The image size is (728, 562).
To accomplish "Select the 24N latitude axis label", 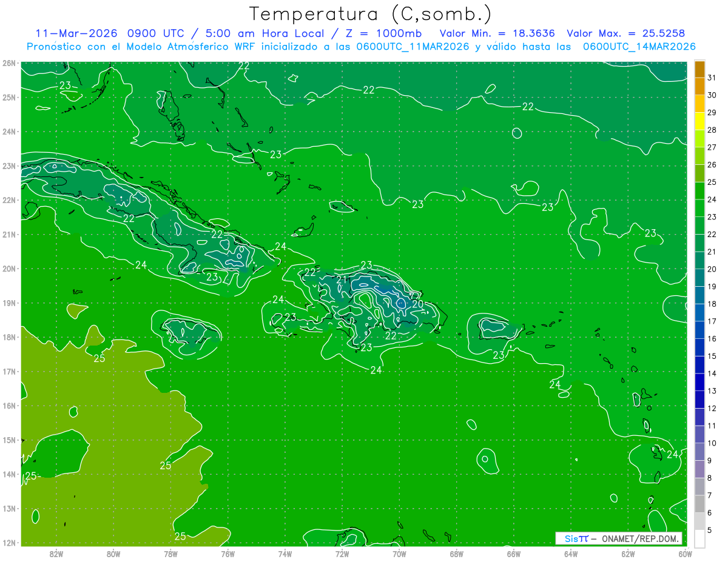I will pyautogui.click(x=9, y=132).
